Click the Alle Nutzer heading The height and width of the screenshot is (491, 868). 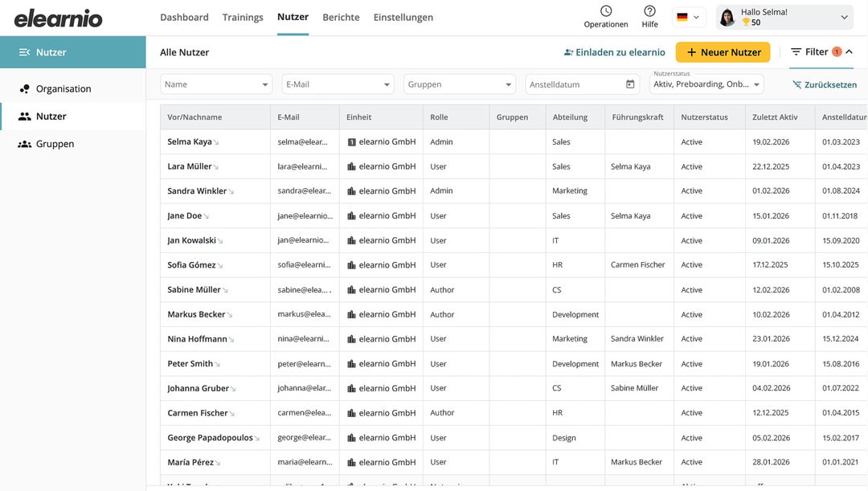coord(184,52)
